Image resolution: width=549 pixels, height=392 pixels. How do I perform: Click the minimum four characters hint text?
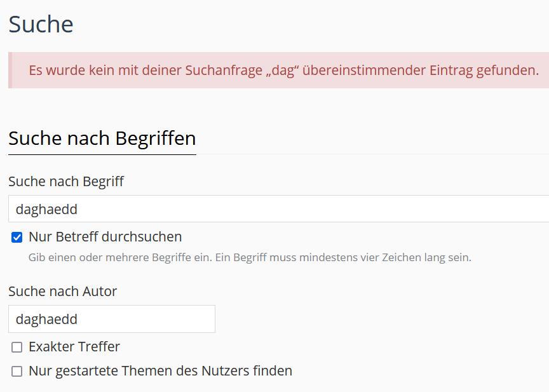click(x=250, y=258)
